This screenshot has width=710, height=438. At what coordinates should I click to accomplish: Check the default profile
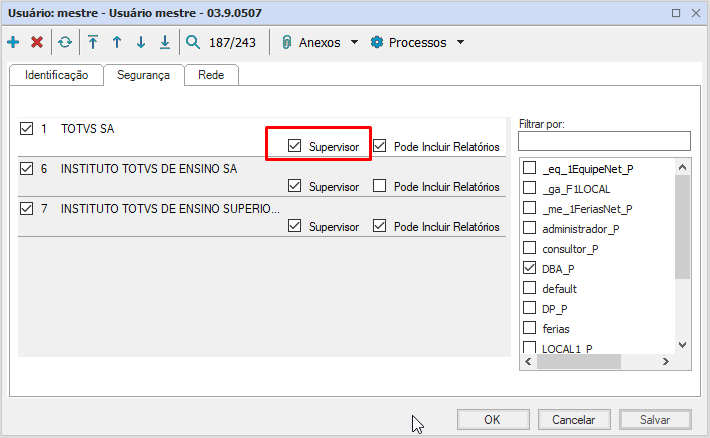click(529, 288)
